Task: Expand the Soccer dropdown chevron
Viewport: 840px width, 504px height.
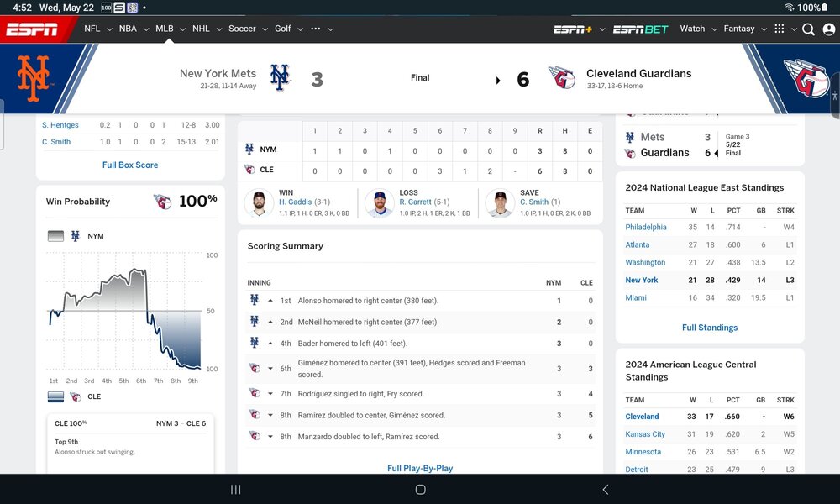Action: point(265,29)
